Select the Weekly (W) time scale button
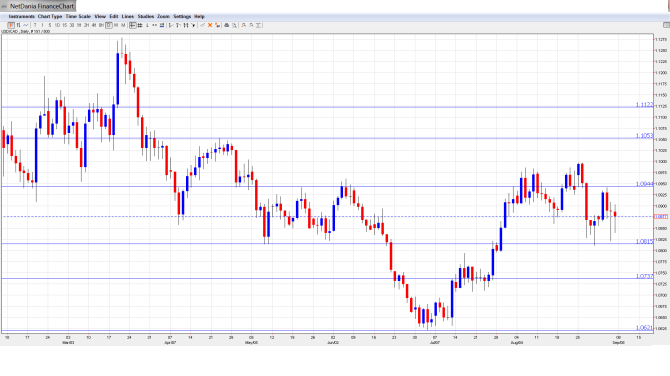The height and width of the screenshot is (376, 670). (x=116, y=25)
